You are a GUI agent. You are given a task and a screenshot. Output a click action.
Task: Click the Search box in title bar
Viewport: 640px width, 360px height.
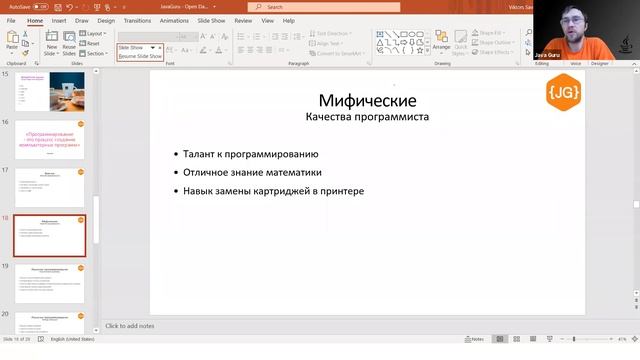pos(324,7)
